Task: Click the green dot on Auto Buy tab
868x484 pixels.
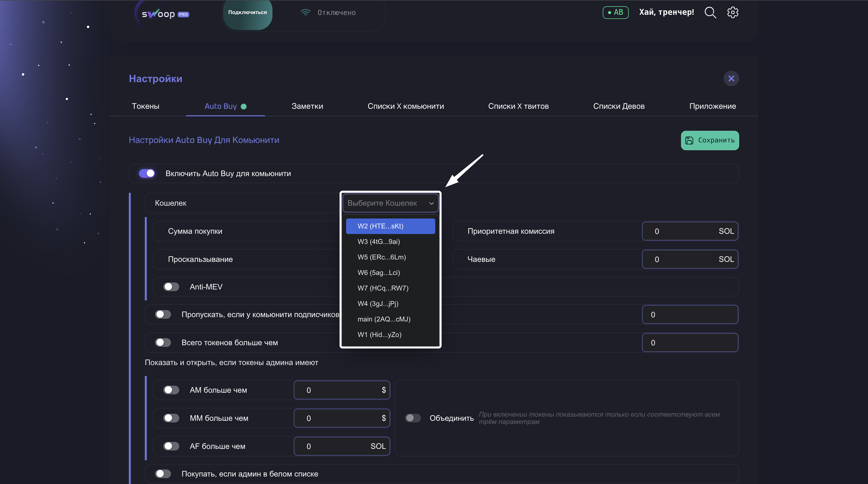Action: point(244,107)
